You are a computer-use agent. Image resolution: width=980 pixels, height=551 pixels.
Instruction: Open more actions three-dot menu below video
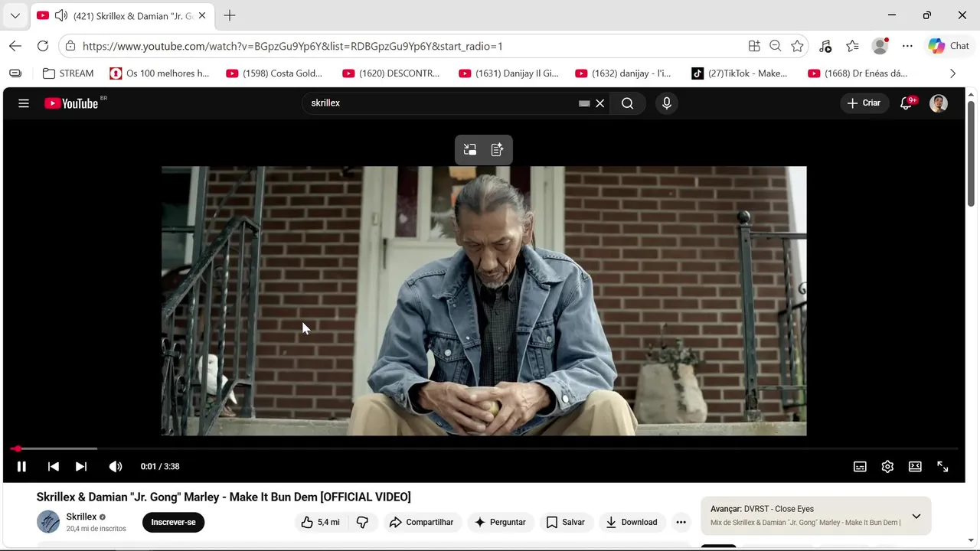[681, 522]
